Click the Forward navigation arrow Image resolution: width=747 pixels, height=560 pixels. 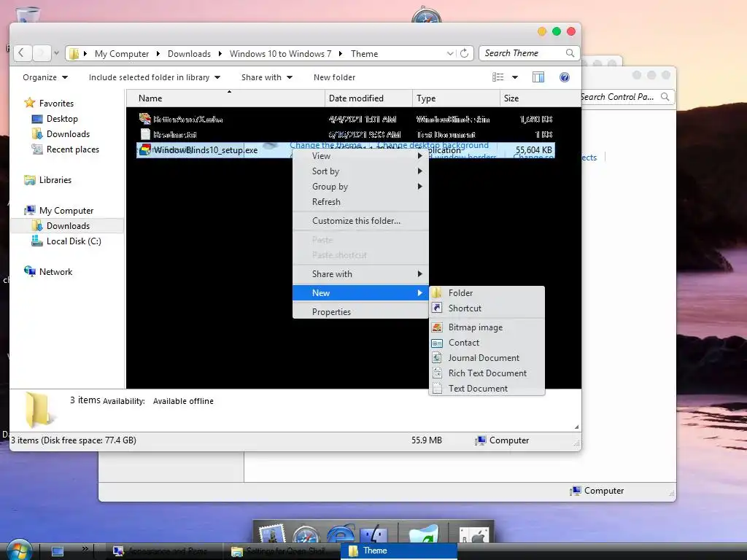click(x=42, y=52)
